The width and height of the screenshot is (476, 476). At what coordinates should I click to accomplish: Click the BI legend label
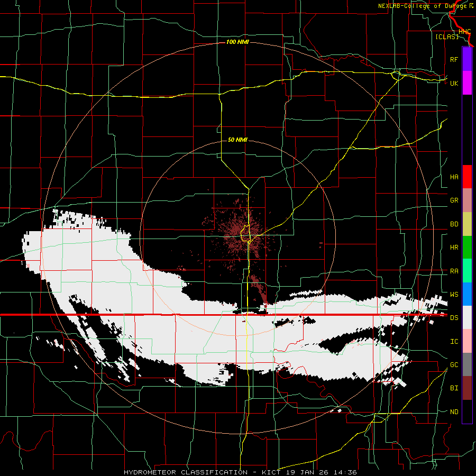(x=454, y=388)
